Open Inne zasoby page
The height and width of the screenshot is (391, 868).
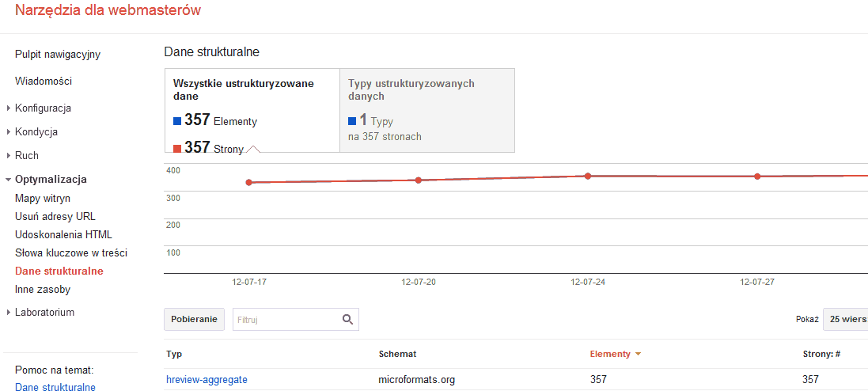(x=43, y=290)
